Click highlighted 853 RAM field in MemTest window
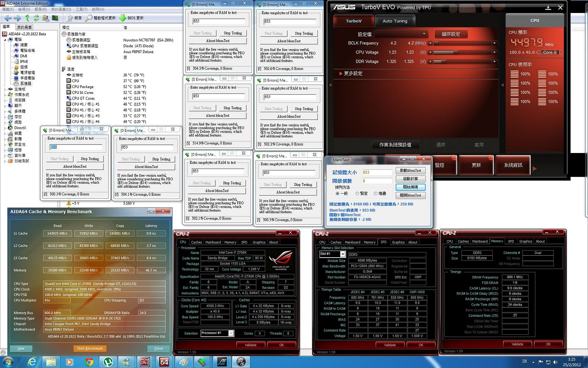This screenshot has height=368, width=588. pos(76,147)
